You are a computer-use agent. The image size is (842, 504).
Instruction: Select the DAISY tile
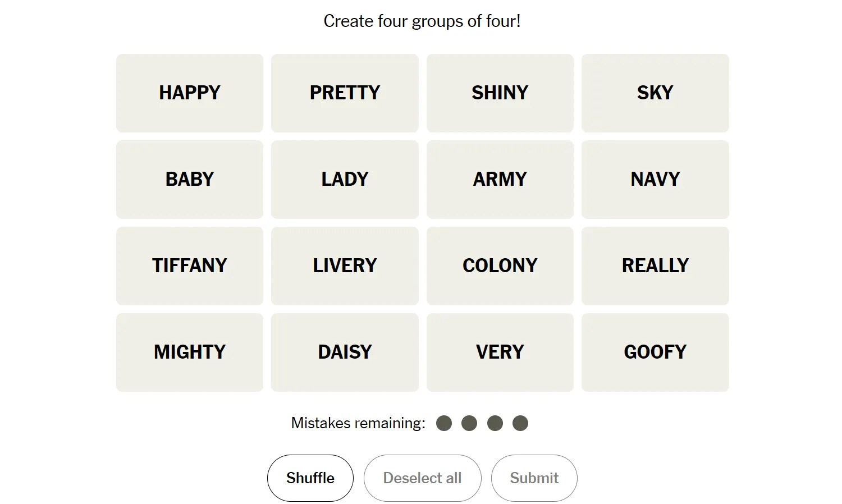point(345,352)
